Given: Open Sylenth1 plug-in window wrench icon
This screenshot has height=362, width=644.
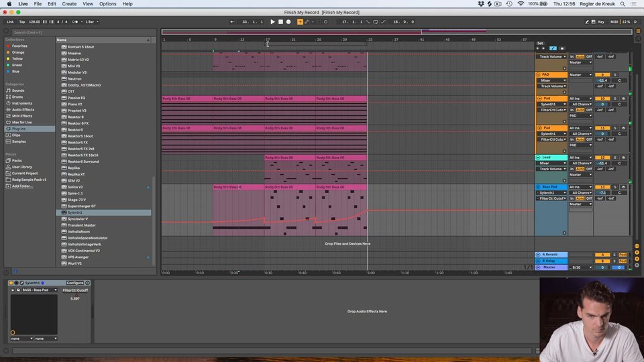Looking at the screenshot, I should 21,283.
